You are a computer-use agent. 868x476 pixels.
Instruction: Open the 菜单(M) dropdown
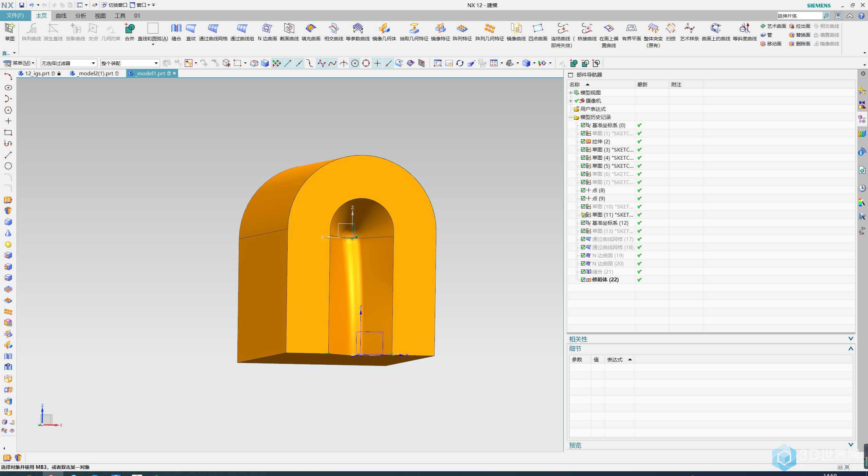[19, 63]
